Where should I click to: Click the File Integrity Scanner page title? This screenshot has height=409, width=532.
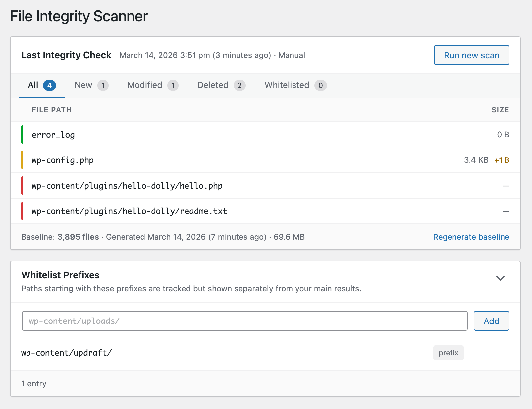coord(79,16)
